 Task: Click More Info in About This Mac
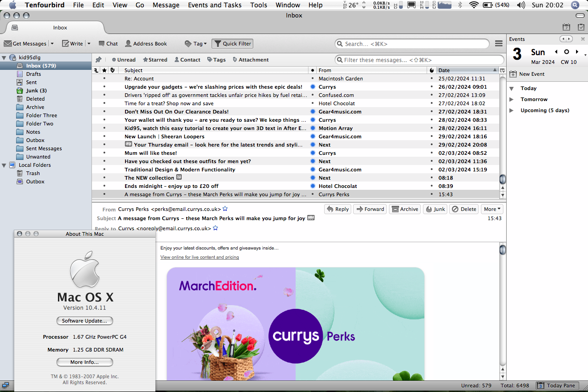[x=85, y=362]
